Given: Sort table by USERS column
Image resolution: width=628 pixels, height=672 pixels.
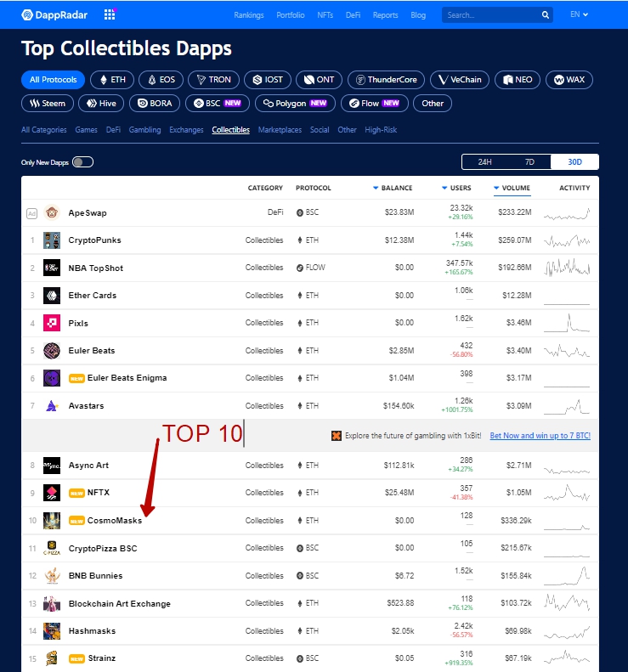Looking at the screenshot, I should pos(456,188).
